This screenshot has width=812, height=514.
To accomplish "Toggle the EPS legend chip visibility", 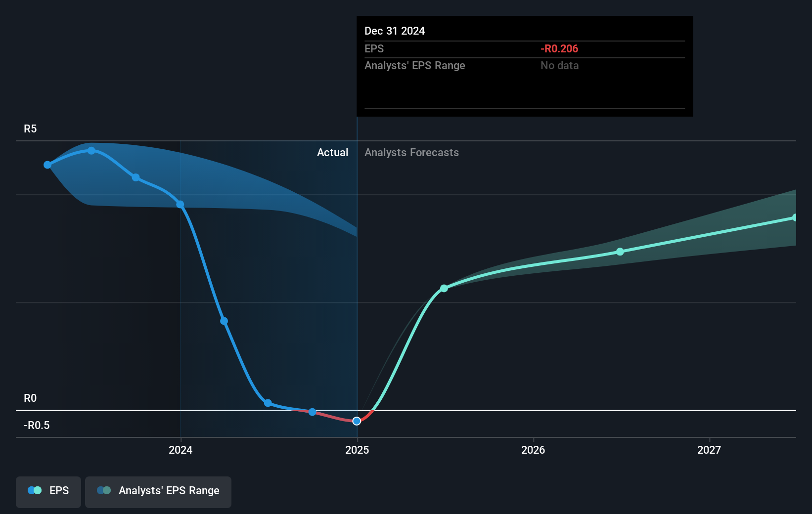I will tap(48, 492).
